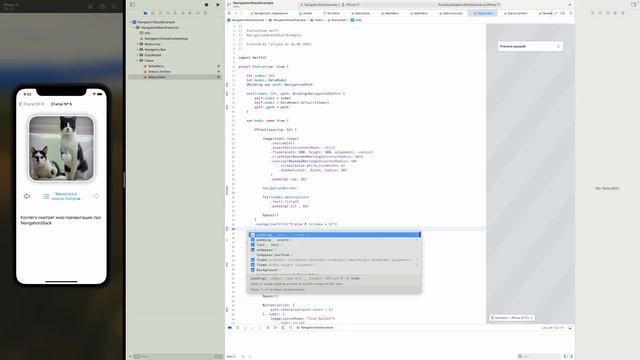Screen dimensions: 640x360
Task: Collapse the NavigationStackExample project root
Action: click(x=131, y=22)
